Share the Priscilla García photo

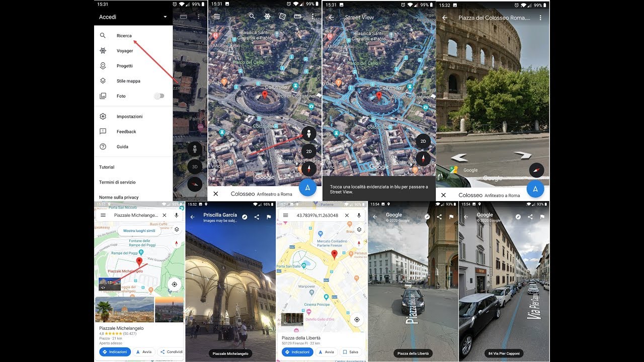tap(257, 217)
